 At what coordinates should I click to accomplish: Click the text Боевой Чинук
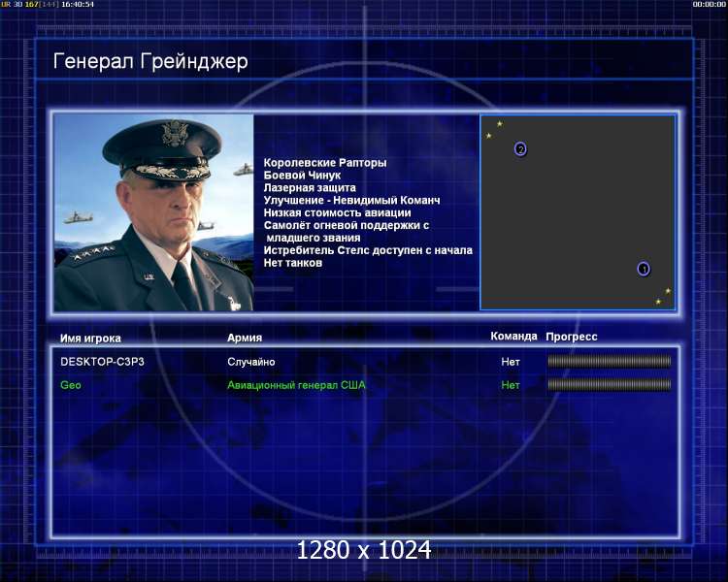tap(302, 175)
